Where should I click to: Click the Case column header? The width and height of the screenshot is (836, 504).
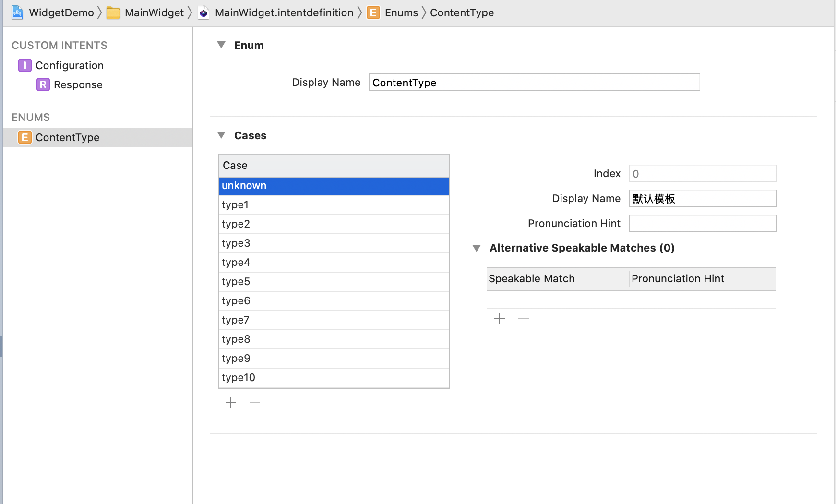[334, 166]
